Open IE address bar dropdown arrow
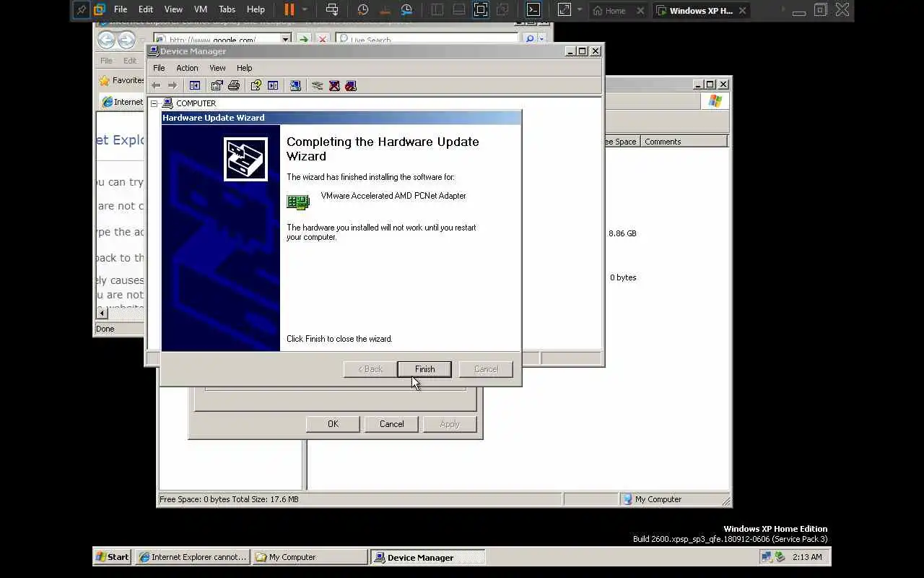The width and height of the screenshot is (924, 578). coord(286,40)
